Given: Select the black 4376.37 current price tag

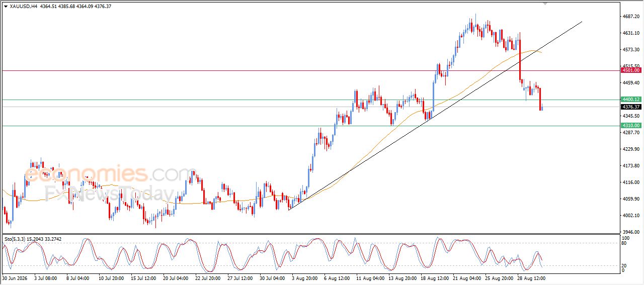Looking at the screenshot, I should click(x=630, y=107).
